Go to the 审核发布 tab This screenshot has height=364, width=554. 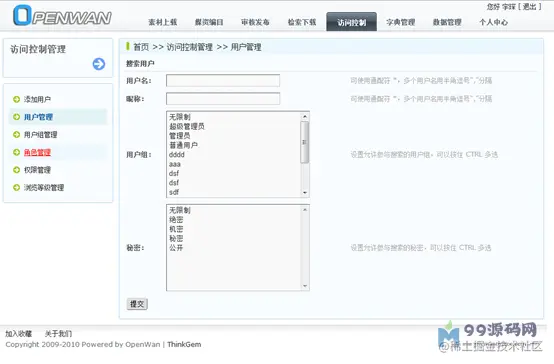[255, 22]
